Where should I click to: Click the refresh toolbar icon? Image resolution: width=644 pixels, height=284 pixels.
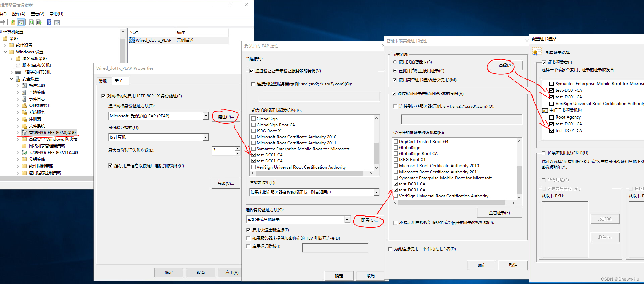pyautogui.click(x=31, y=22)
